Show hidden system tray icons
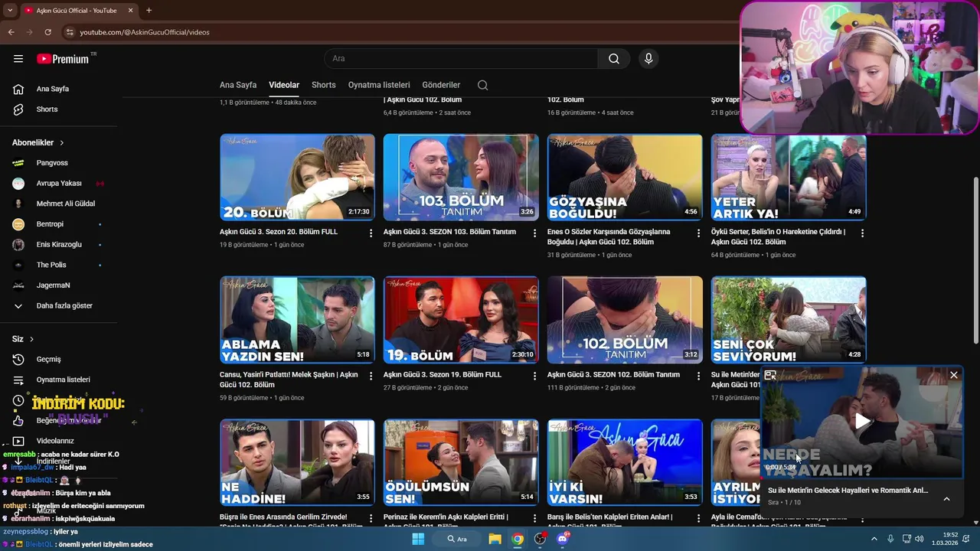The image size is (980, 551). tap(874, 539)
